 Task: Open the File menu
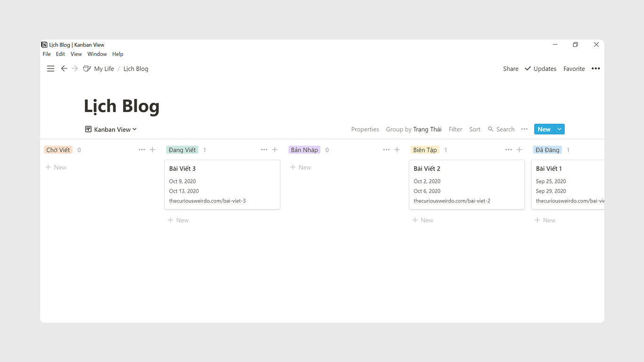[x=47, y=54]
